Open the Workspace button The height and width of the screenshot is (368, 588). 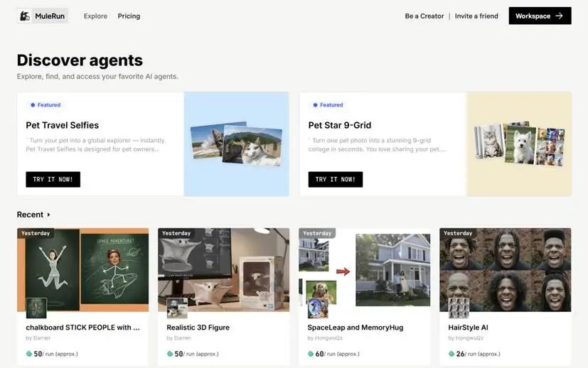[539, 16]
